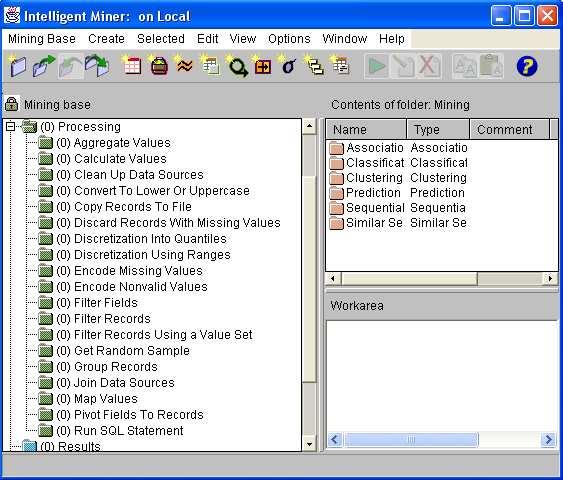Click the Workarea scroll left arrow

tap(335, 439)
